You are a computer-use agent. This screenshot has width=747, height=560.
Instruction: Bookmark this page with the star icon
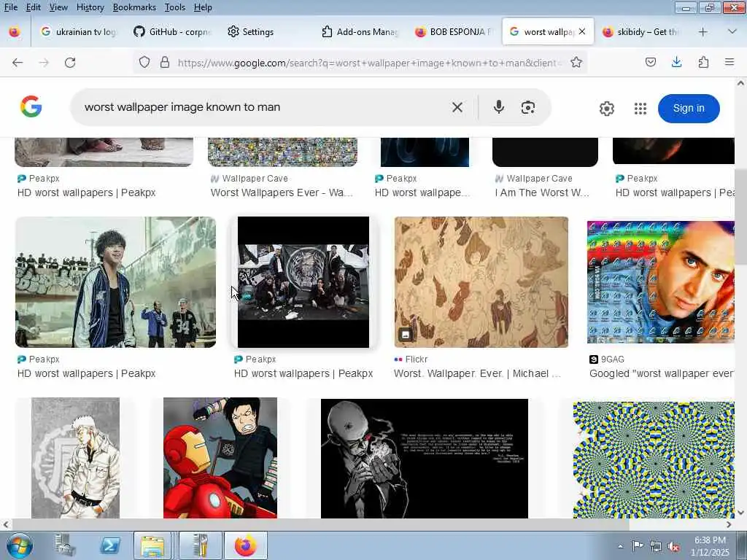[x=576, y=63]
